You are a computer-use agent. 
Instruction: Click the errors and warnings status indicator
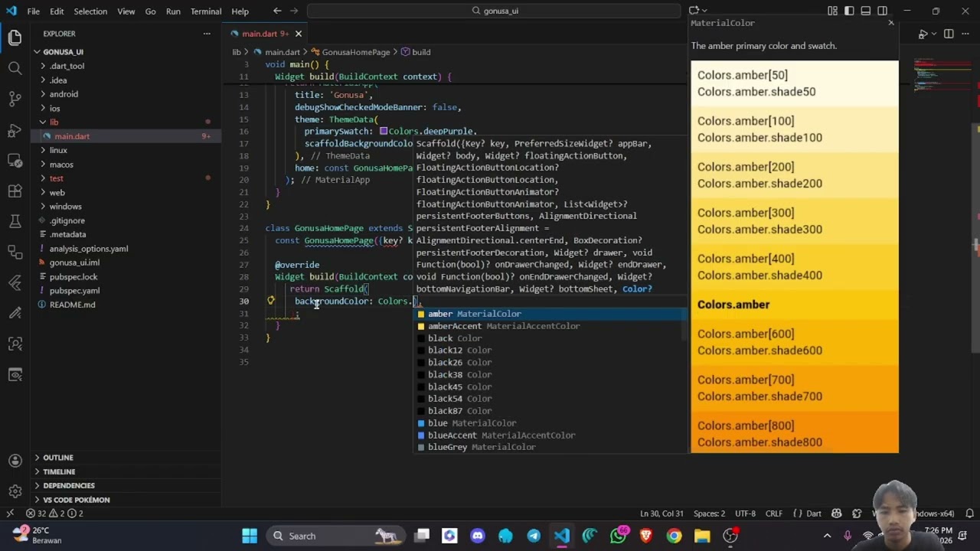click(x=54, y=514)
